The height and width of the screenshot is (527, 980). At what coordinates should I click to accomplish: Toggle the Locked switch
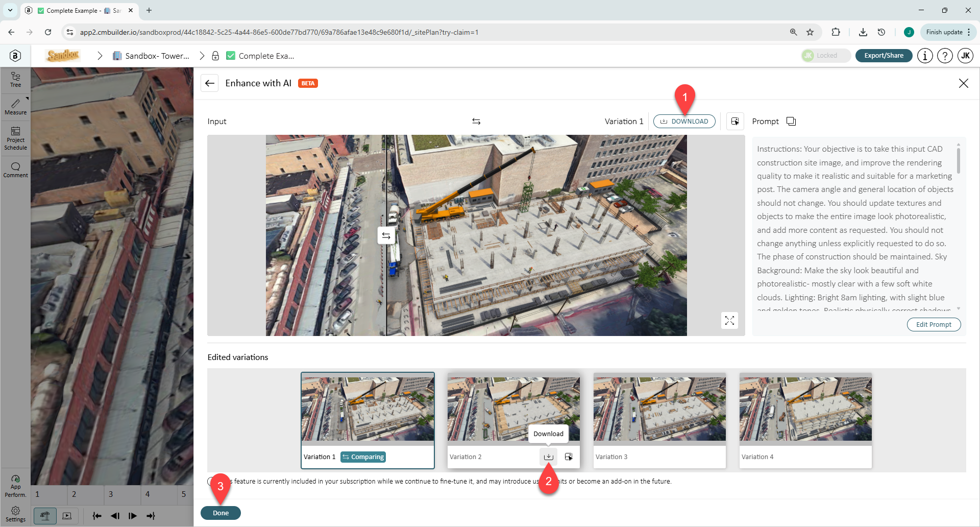tap(825, 56)
